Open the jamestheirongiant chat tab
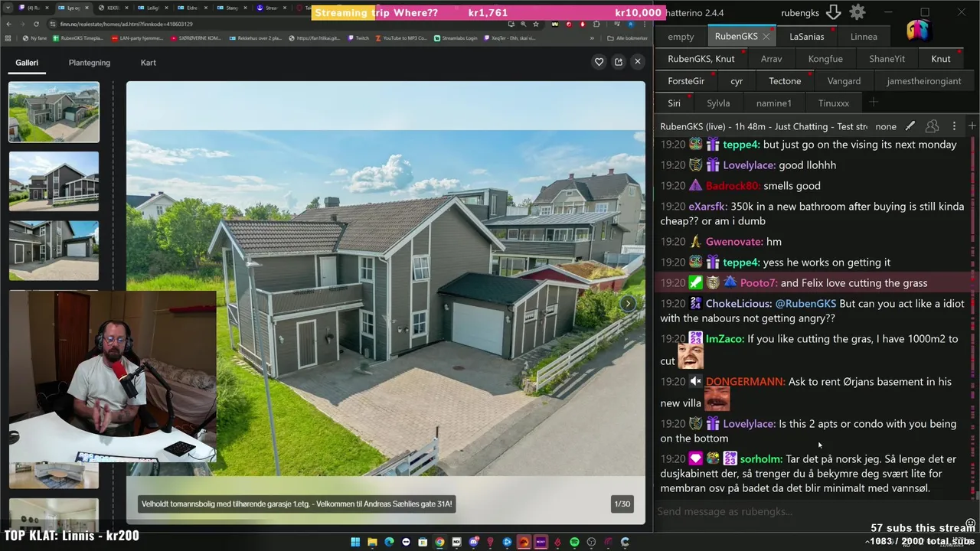 (x=924, y=81)
